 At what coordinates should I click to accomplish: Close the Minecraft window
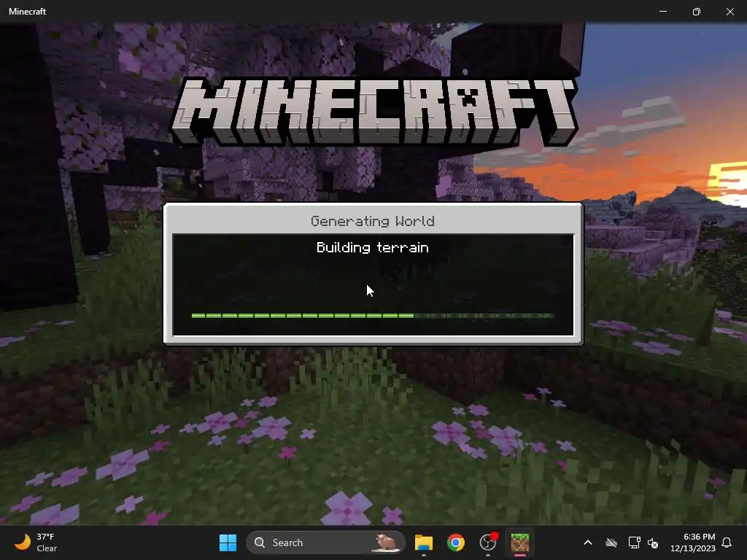[x=729, y=12]
